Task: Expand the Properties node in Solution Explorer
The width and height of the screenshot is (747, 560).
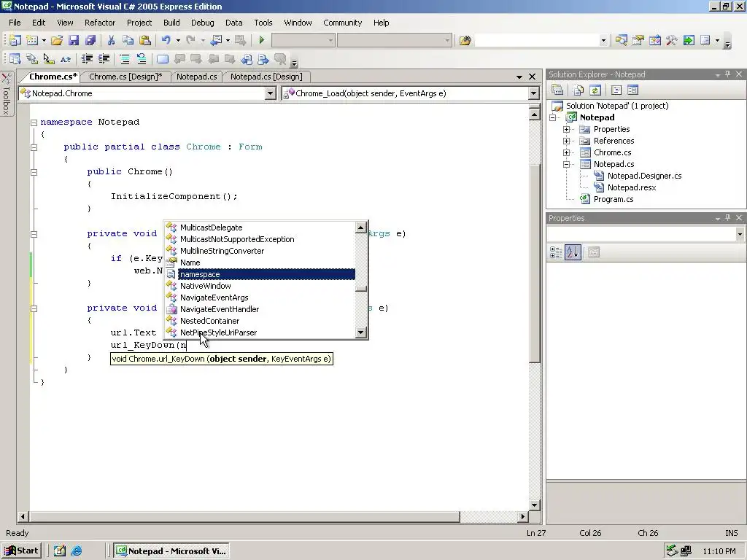Action: click(566, 130)
